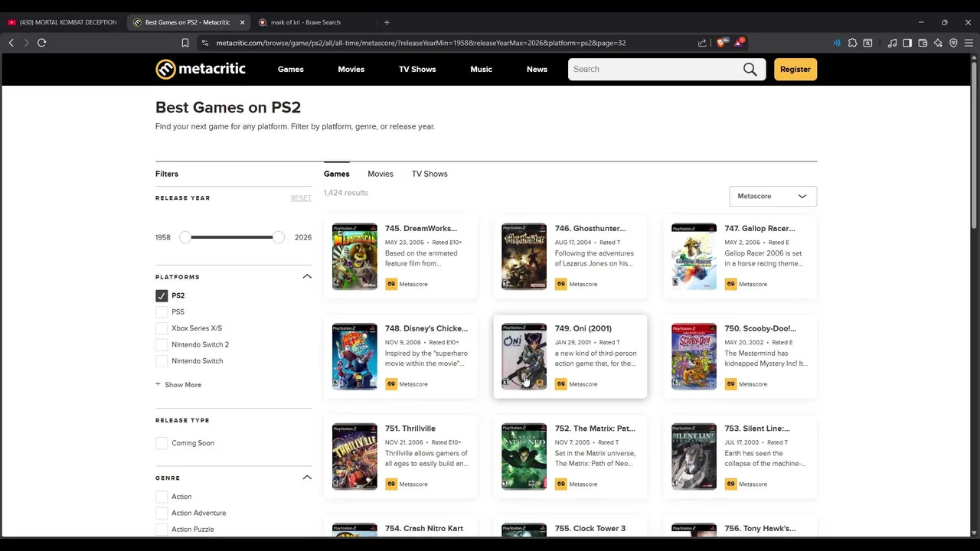Click the music note playlist icon
980x551 pixels.
892,43
